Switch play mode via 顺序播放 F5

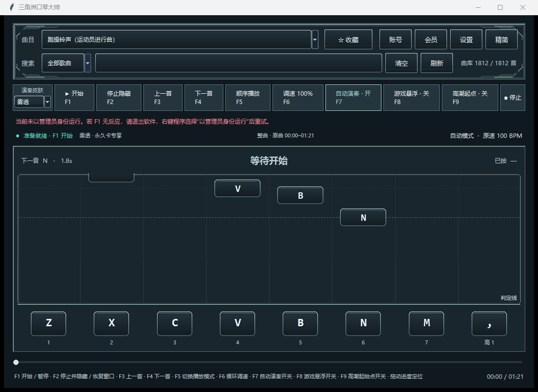coord(248,98)
